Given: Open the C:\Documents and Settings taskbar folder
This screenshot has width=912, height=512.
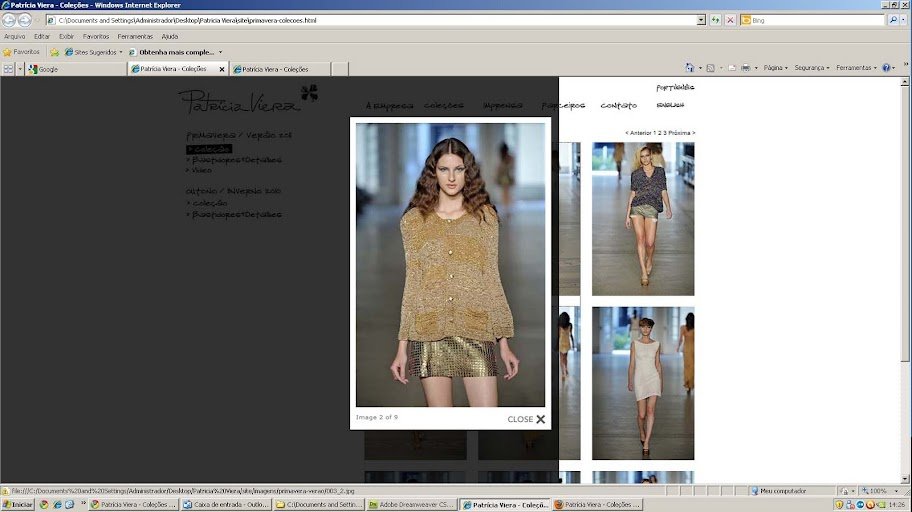Looking at the screenshot, I should pos(319,504).
